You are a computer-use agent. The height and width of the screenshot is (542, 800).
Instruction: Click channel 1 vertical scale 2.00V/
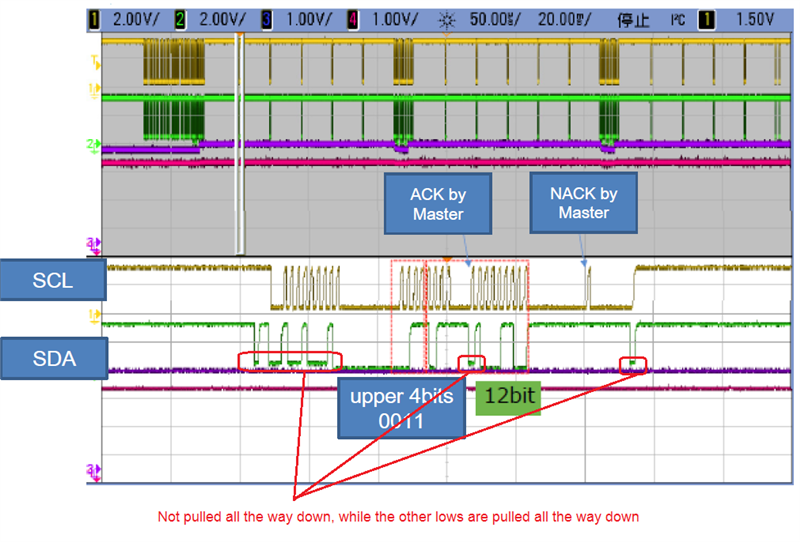[136, 20]
